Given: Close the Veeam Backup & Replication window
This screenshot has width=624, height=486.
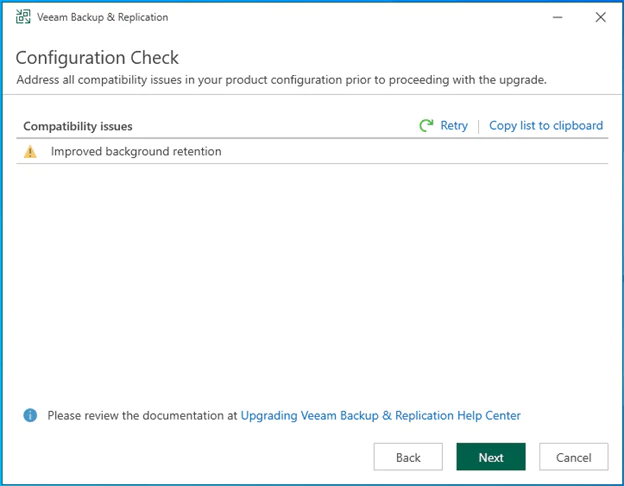Looking at the screenshot, I should coord(600,17).
